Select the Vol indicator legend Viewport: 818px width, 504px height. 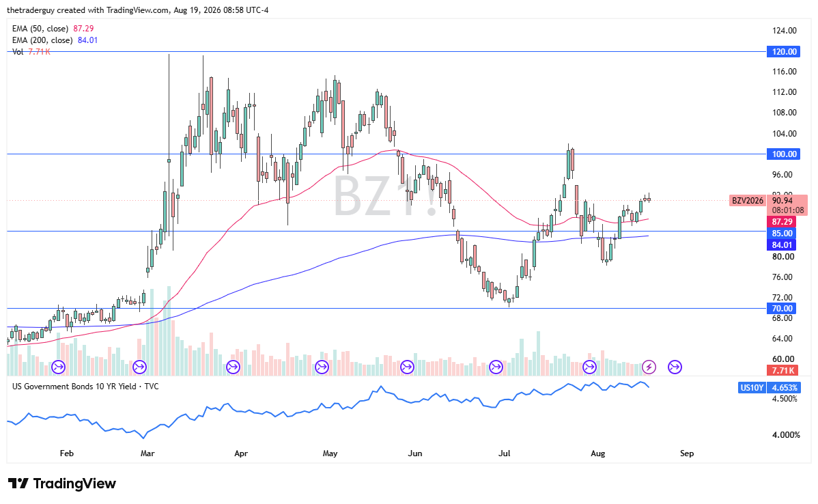[31, 52]
